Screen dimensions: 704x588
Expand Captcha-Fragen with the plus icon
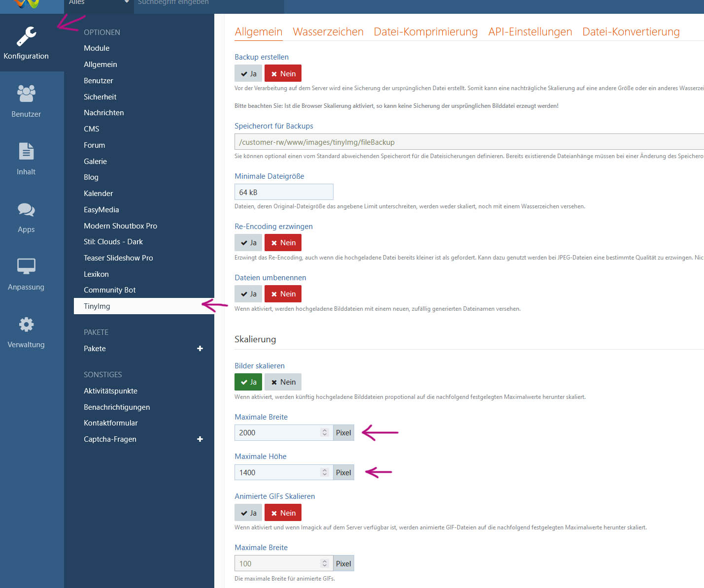pos(200,439)
